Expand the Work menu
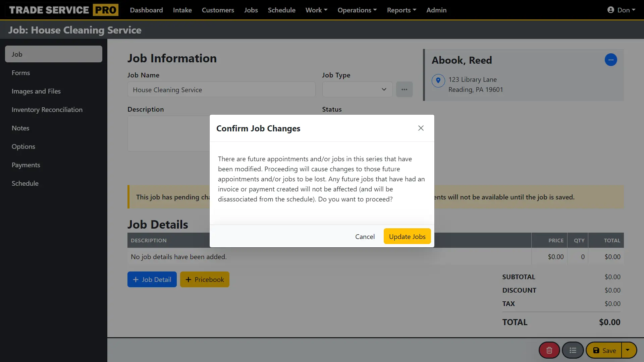The image size is (644, 362). (316, 10)
